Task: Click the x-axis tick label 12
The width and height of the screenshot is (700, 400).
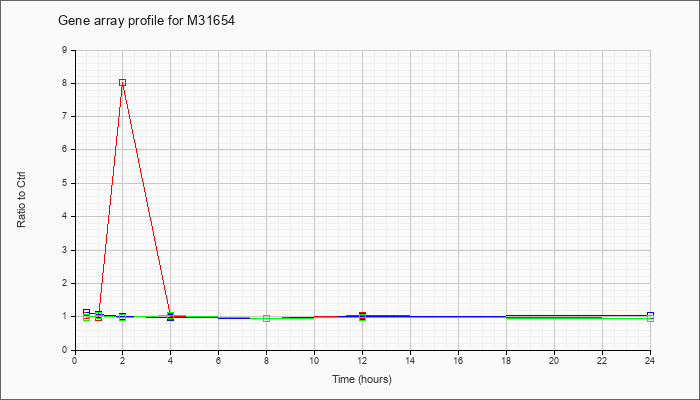Action: click(x=362, y=360)
